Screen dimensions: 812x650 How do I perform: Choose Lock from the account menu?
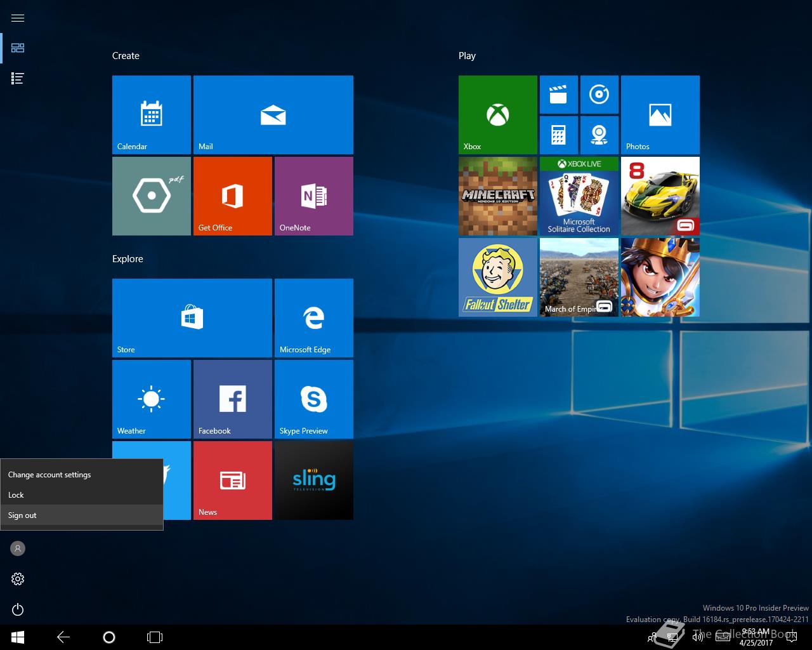click(82, 495)
